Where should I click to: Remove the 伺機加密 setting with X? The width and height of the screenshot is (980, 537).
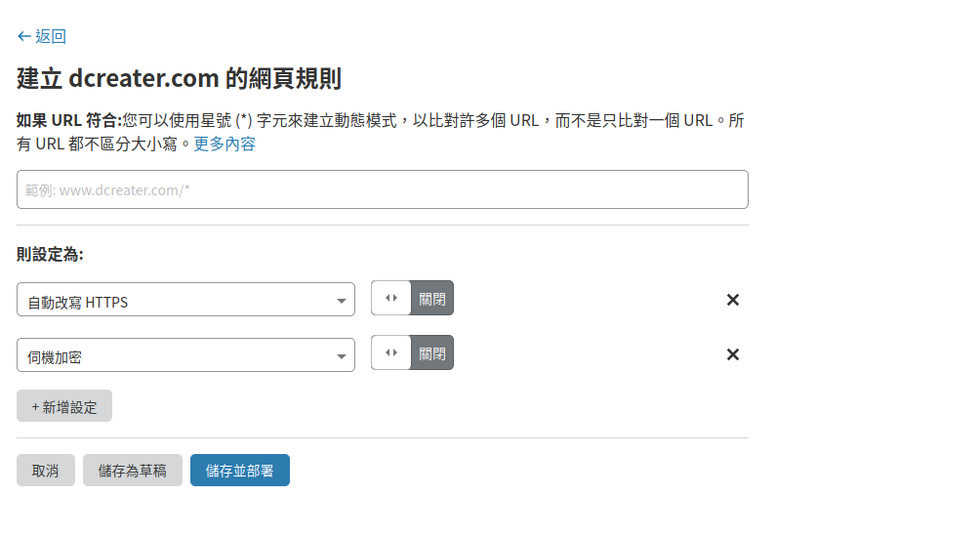[x=733, y=354]
